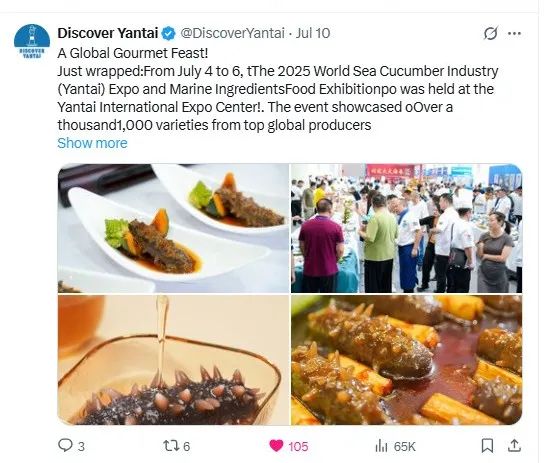Unlike the post with heart icon

[x=276, y=446]
